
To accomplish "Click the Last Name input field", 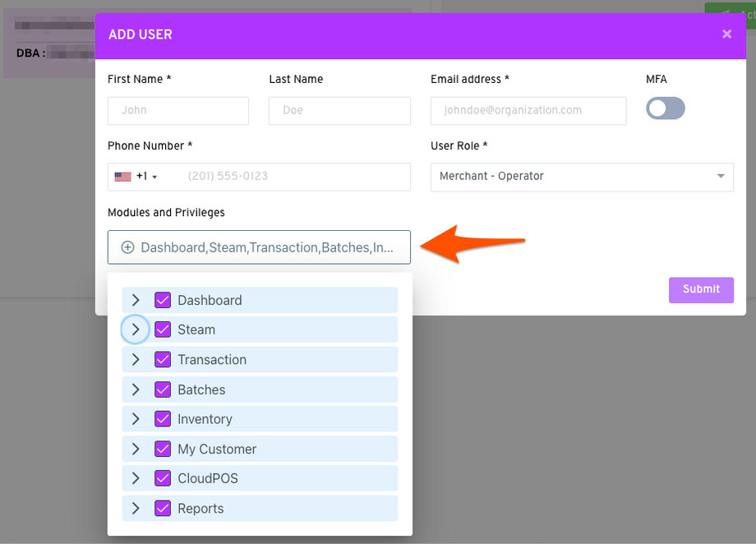I will click(x=339, y=110).
